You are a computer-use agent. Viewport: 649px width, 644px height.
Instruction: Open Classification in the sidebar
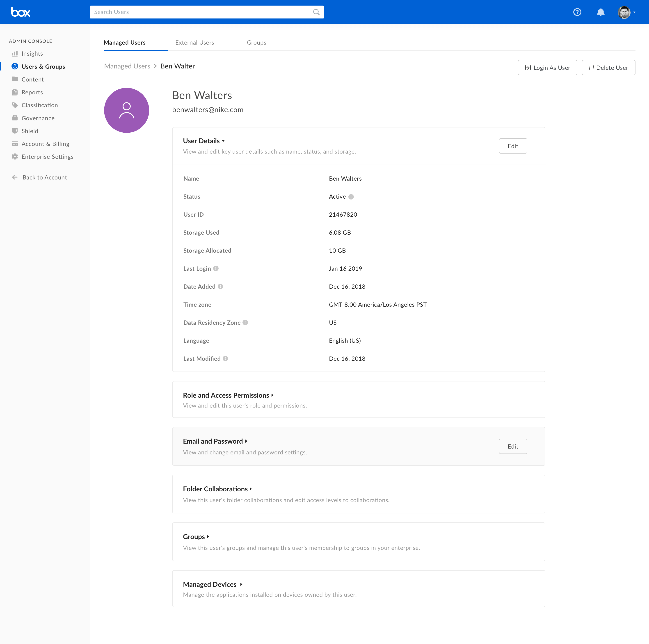[40, 105]
